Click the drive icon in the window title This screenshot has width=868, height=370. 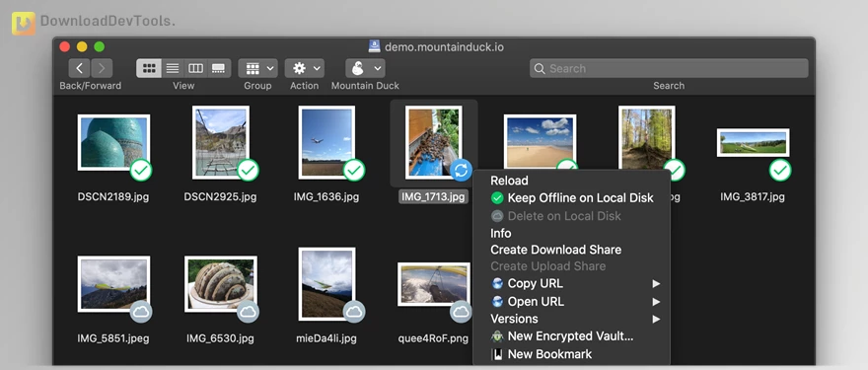coord(375,46)
